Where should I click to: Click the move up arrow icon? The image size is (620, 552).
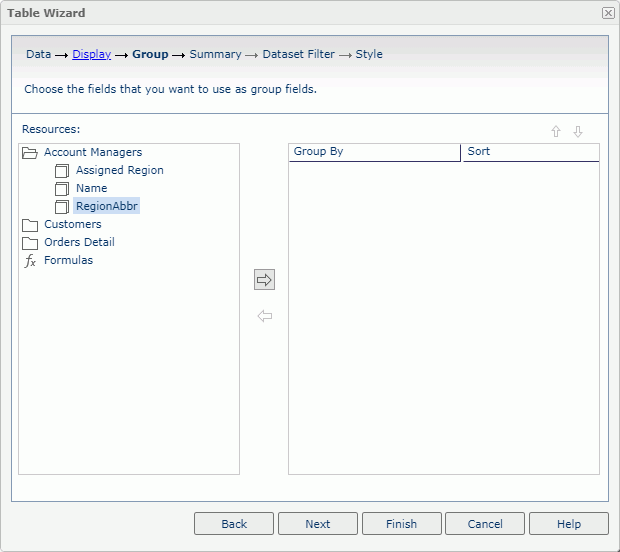coord(556,132)
